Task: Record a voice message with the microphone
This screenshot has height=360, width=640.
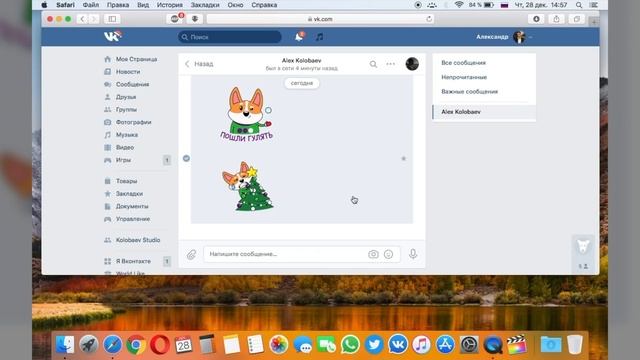Action: tap(413, 254)
